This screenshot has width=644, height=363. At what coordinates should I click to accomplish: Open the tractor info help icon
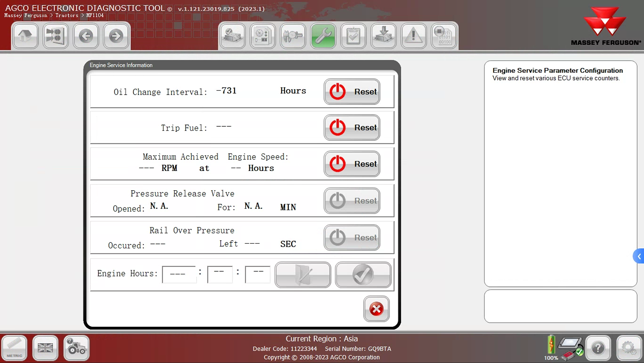coord(76,348)
